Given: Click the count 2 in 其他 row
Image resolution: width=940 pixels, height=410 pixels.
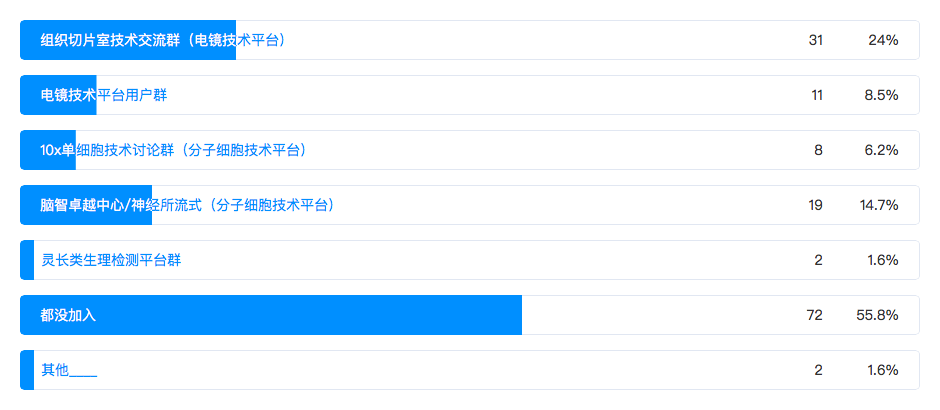Looking at the screenshot, I should [818, 370].
